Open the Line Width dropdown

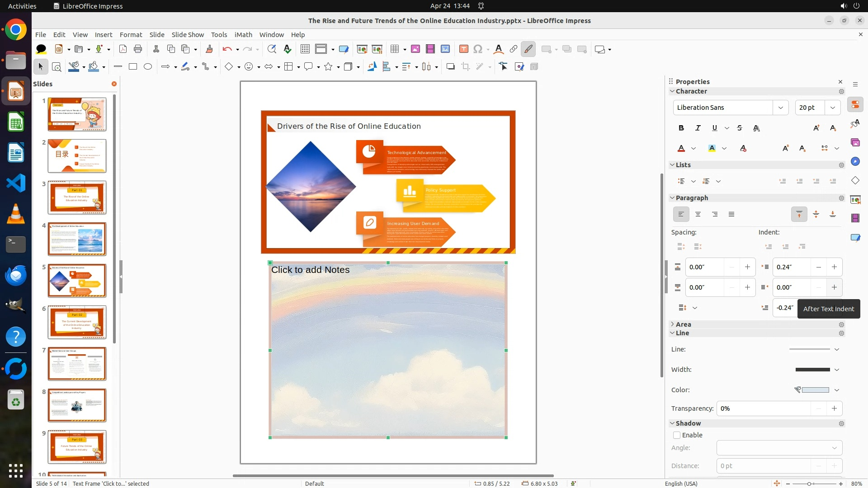click(x=837, y=370)
